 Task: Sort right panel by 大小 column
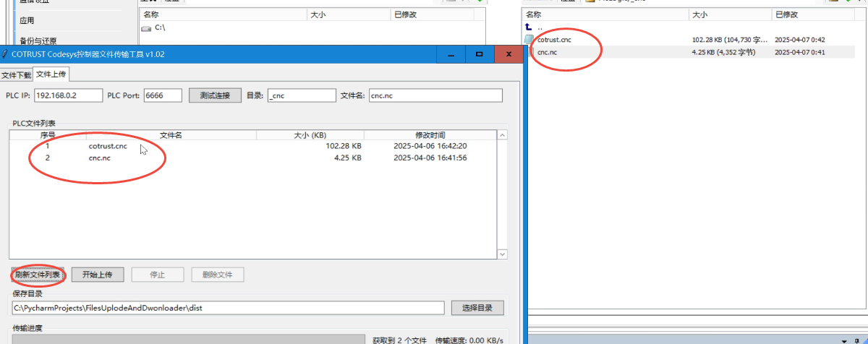[730, 14]
